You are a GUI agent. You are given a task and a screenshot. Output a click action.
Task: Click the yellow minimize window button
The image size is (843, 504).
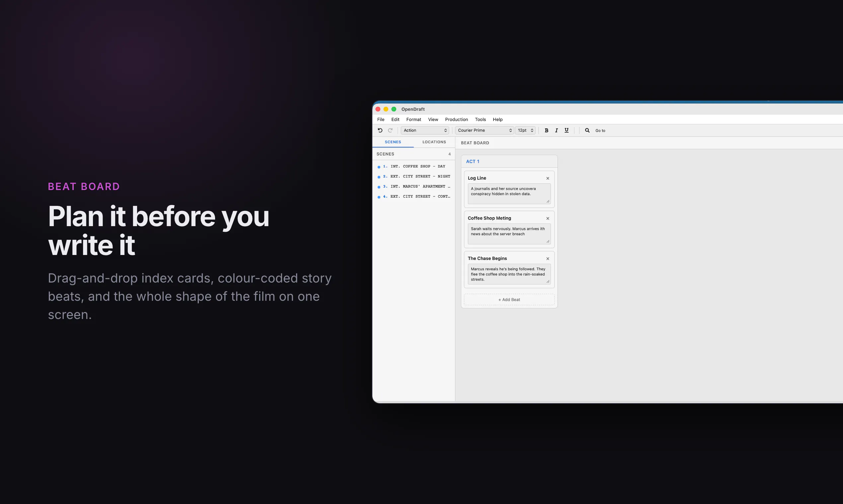(386, 109)
